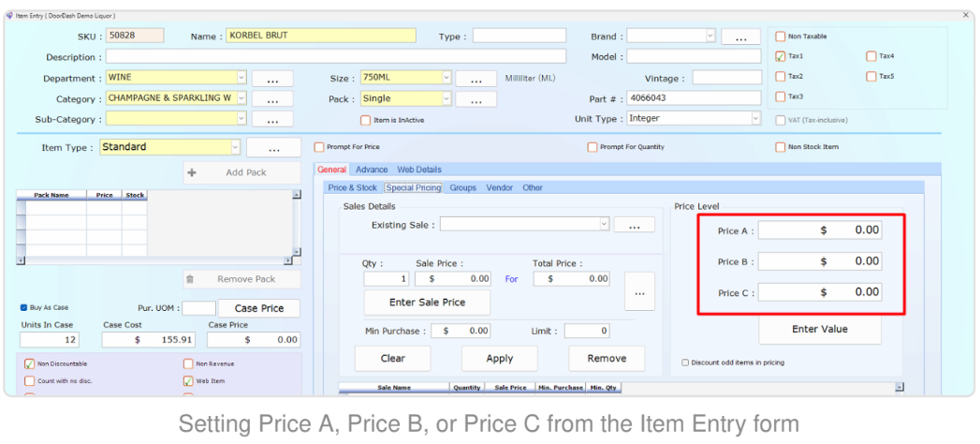Viewport: 980px width, 444px height.
Task: Switch to the General tab
Action: (x=331, y=170)
